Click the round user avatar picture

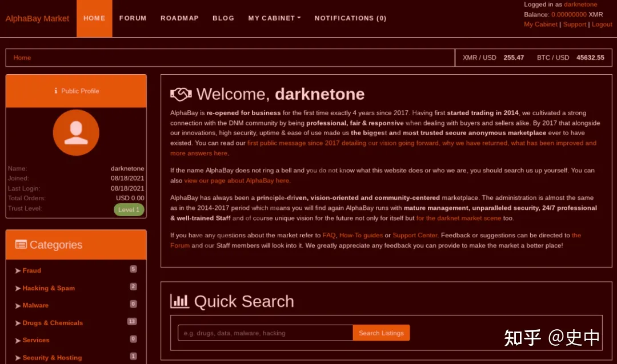[76, 132]
